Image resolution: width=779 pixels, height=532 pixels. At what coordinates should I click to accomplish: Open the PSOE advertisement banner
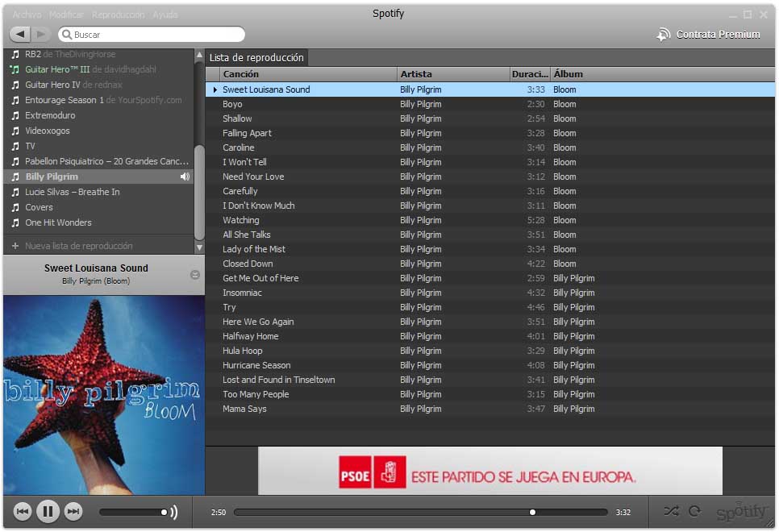[x=489, y=471]
